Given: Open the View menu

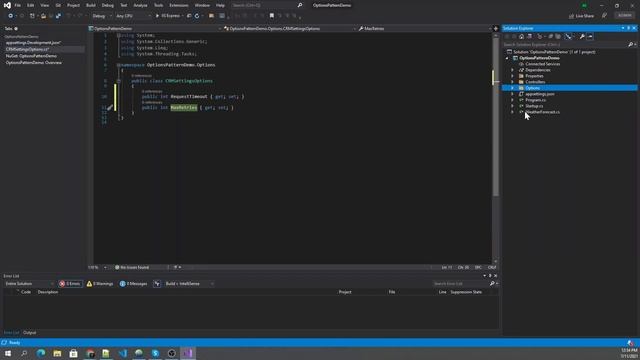Looking at the screenshot, I should (44, 5).
